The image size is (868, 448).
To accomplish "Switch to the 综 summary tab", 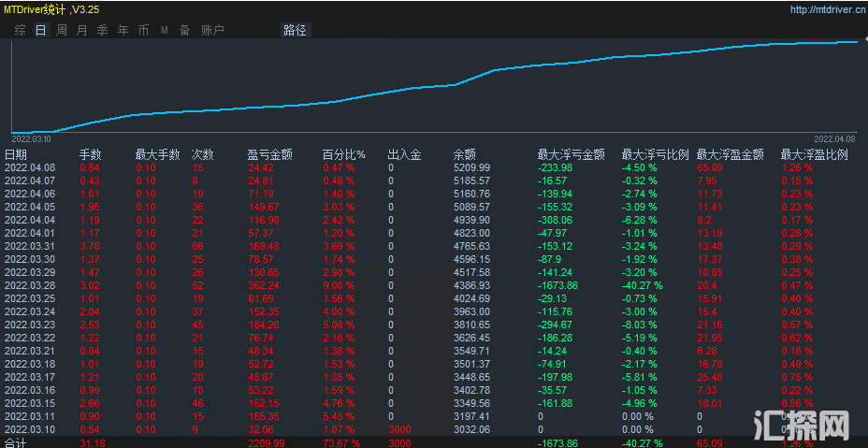I will pyautogui.click(x=20, y=31).
